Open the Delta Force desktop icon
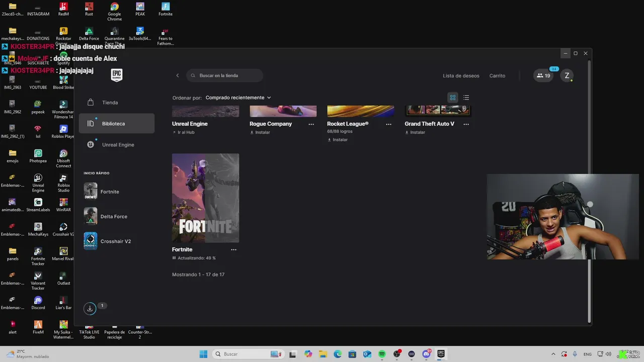Screen dimensions: 644x362 click(x=89, y=34)
